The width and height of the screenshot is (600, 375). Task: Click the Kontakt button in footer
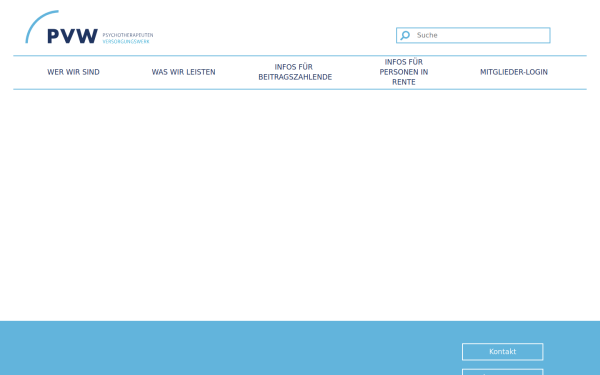(502, 352)
